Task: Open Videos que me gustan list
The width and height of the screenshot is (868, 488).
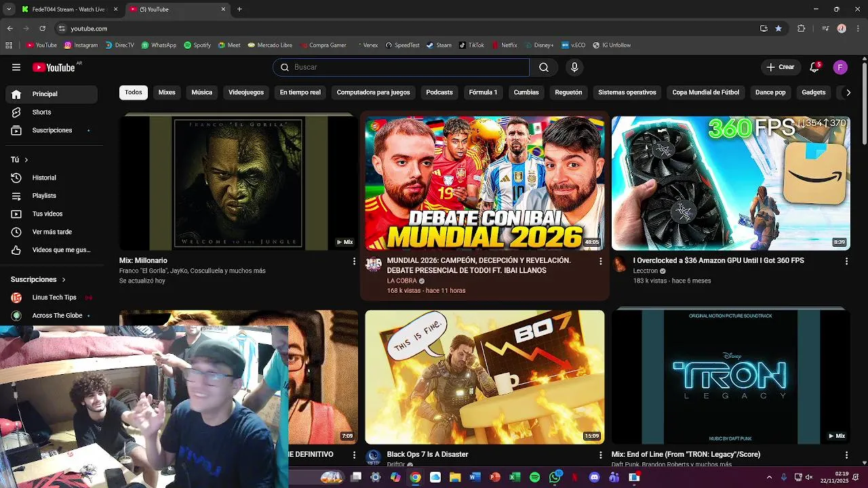Action: click(52, 250)
